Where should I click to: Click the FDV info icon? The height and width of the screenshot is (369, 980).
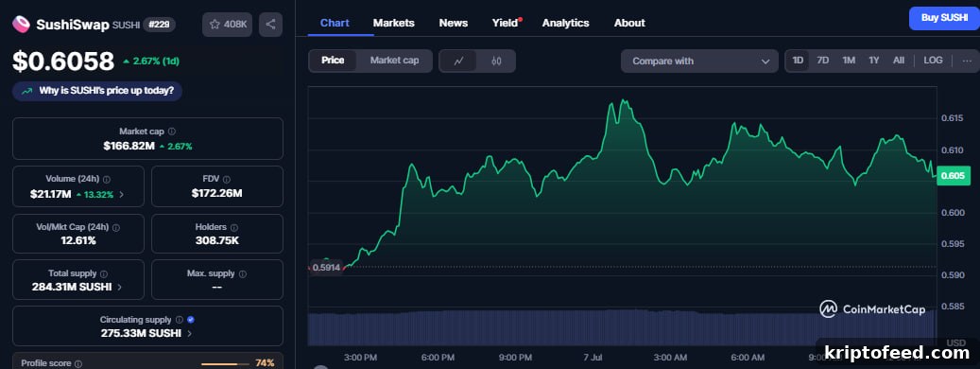[x=226, y=180]
